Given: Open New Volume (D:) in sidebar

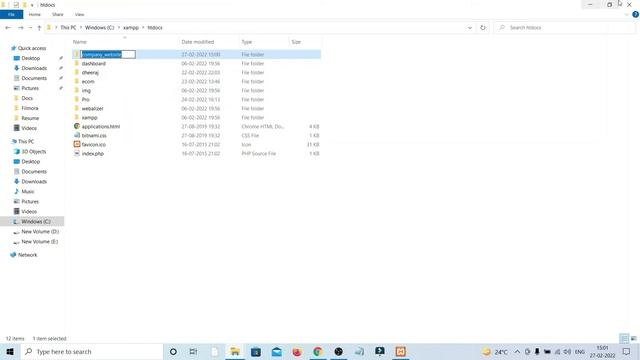Looking at the screenshot, I should tap(40, 231).
